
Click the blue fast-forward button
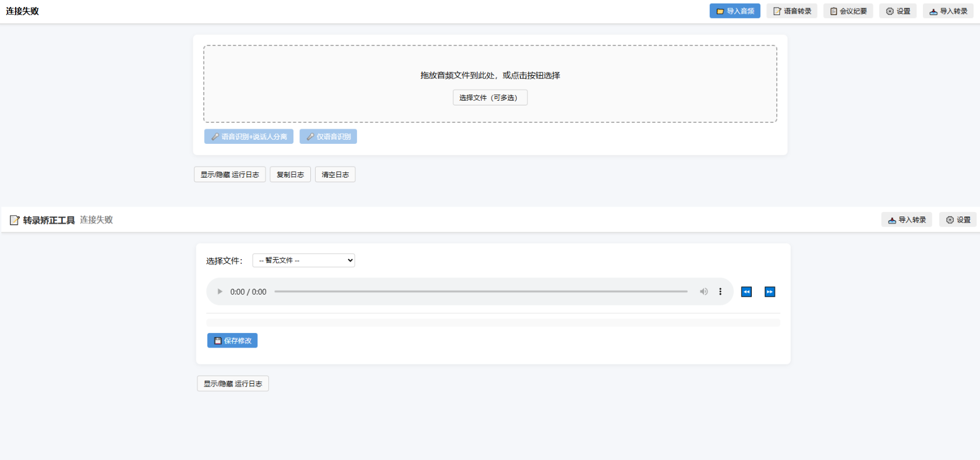pyautogui.click(x=770, y=292)
